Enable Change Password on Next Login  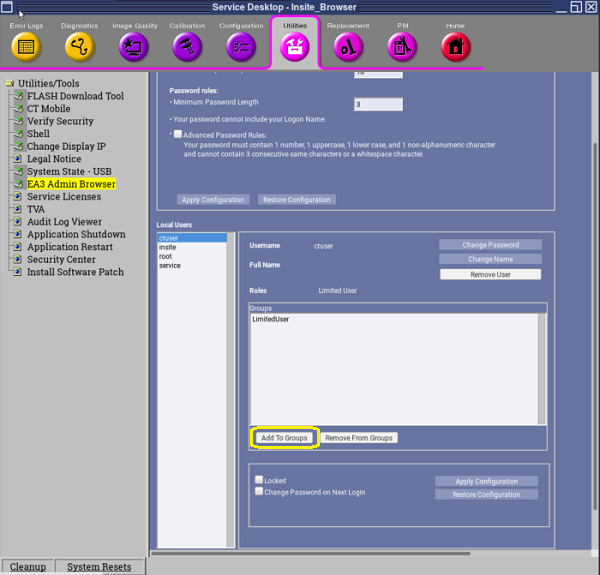click(x=259, y=491)
